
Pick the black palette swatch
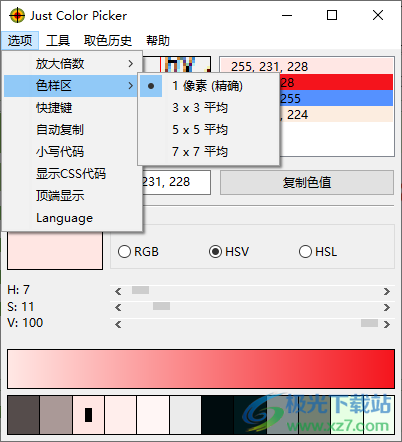(217, 415)
